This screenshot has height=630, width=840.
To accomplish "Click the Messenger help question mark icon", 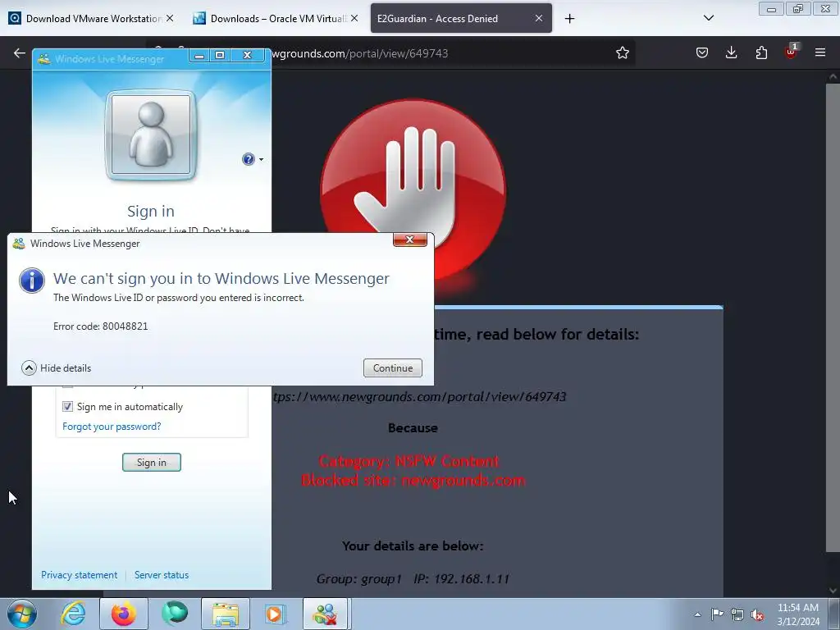I will coord(248,159).
